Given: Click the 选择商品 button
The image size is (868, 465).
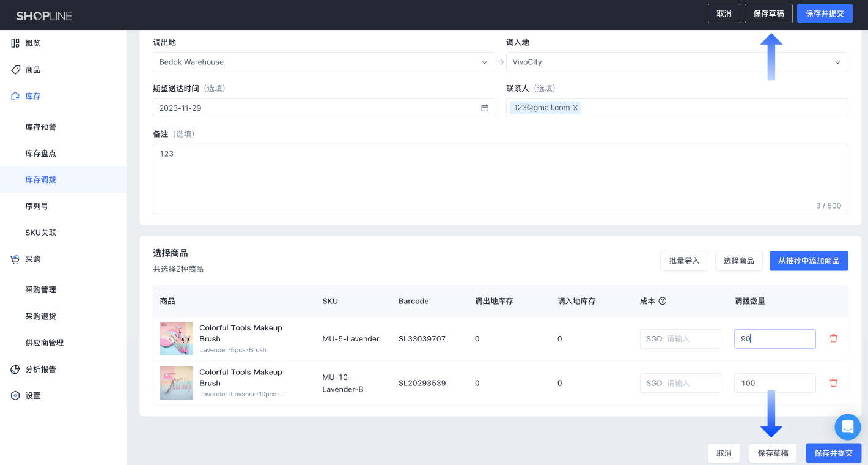Looking at the screenshot, I should pyautogui.click(x=739, y=261).
